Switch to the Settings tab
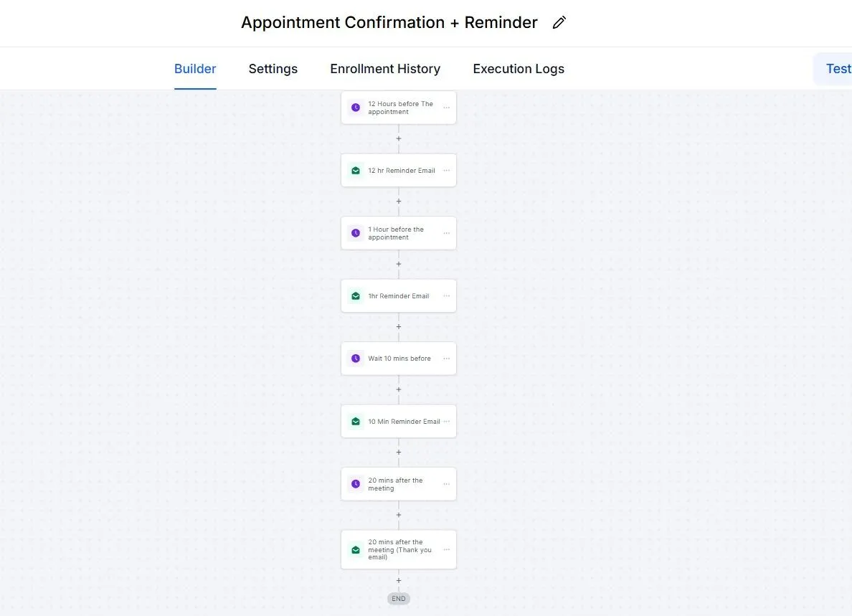Viewport: 852px width, 616px height. [273, 69]
